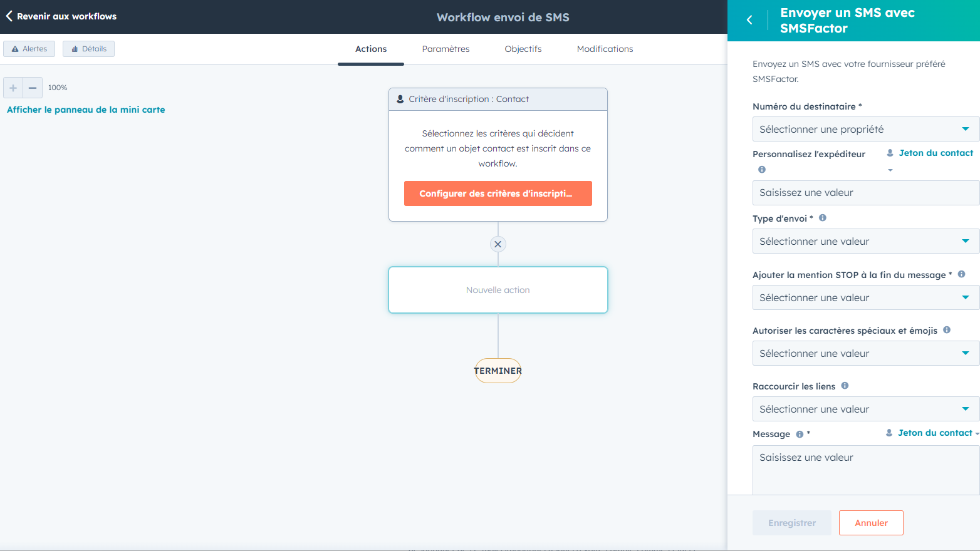Viewport: 980px width, 551px height.
Task: Click info icon next to STOP mention label
Action: click(x=961, y=274)
